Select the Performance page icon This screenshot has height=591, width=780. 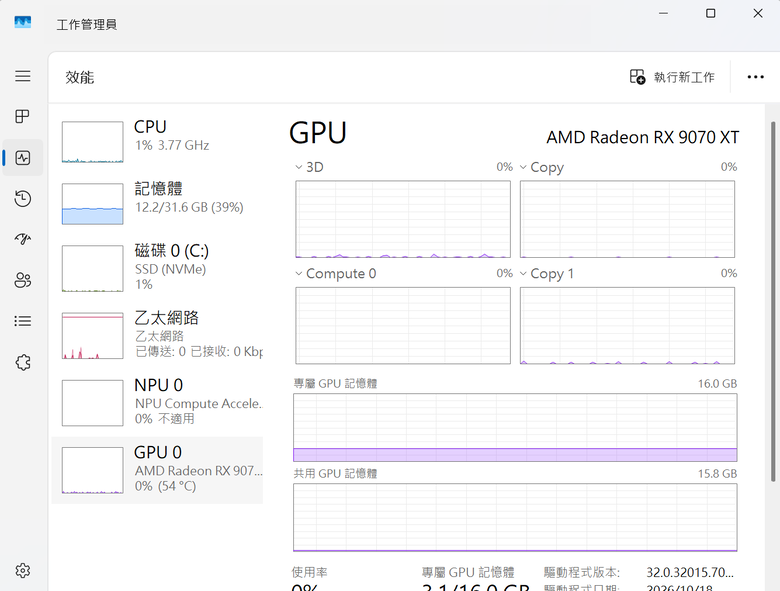click(22, 158)
